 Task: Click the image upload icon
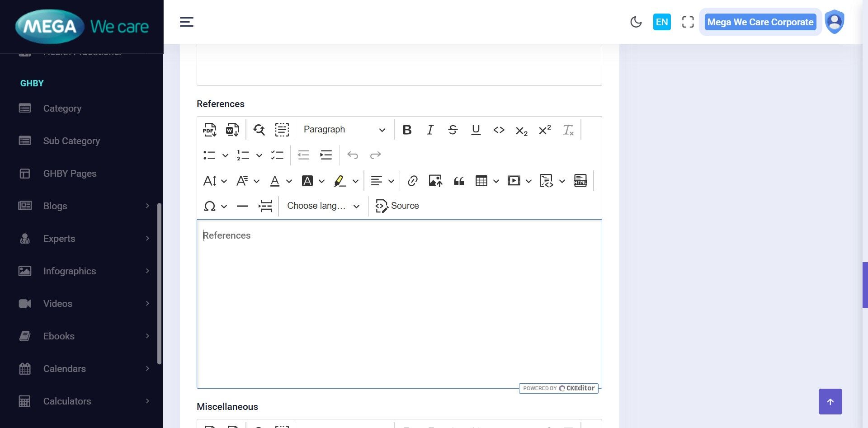tap(435, 181)
